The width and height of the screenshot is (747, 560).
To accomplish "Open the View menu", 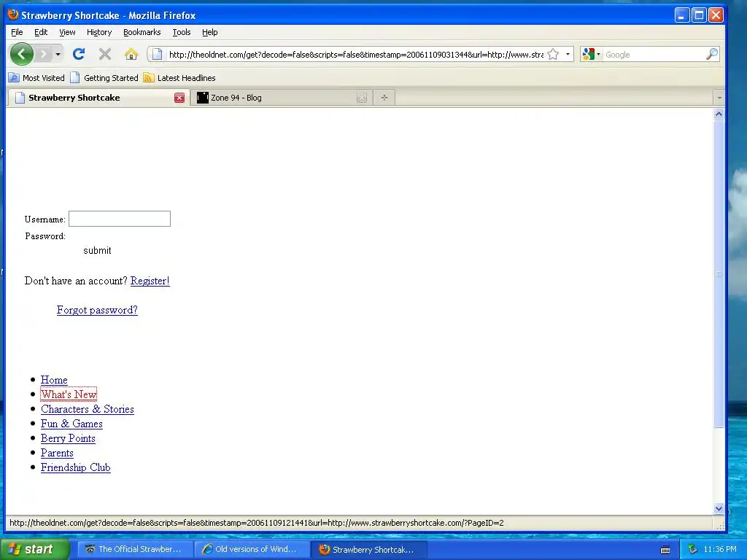I will click(67, 32).
